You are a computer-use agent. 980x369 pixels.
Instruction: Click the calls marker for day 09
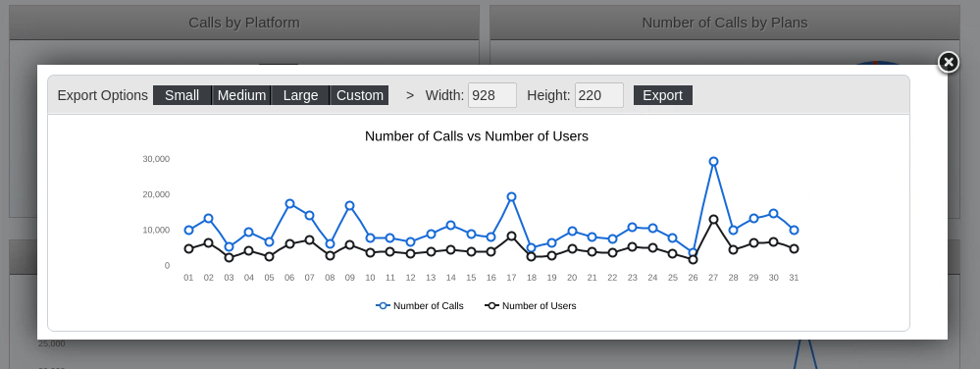pyautogui.click(x=350, y=206)
